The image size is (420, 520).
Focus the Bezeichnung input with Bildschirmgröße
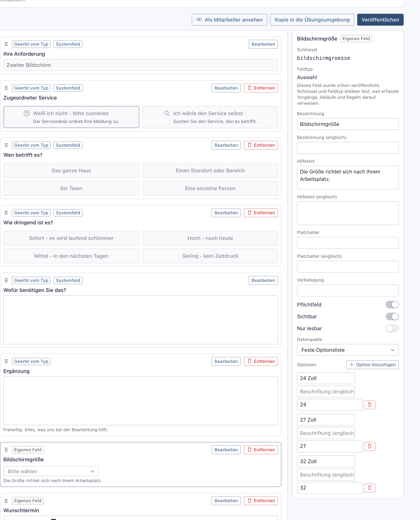pyautogui.click(x=348, y=124)
